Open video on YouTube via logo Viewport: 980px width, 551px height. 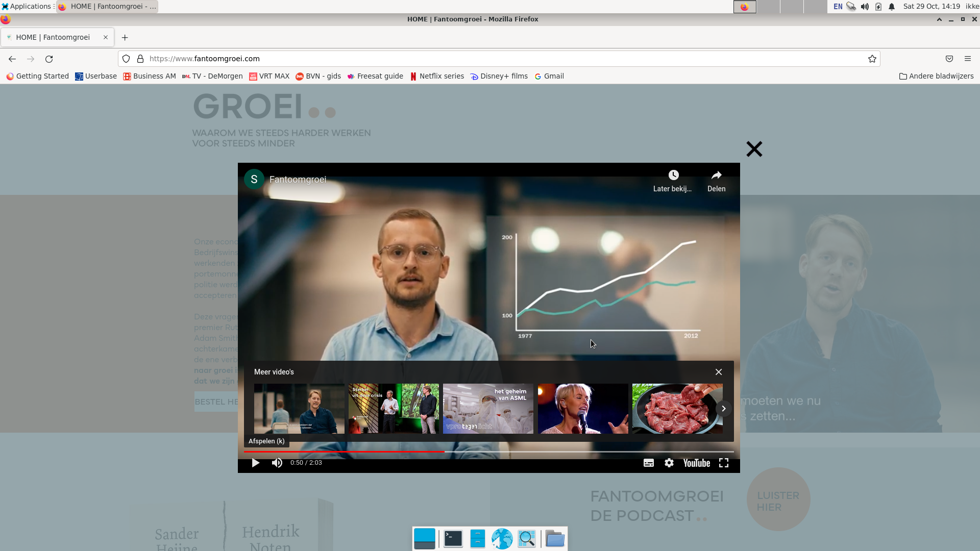697,463
